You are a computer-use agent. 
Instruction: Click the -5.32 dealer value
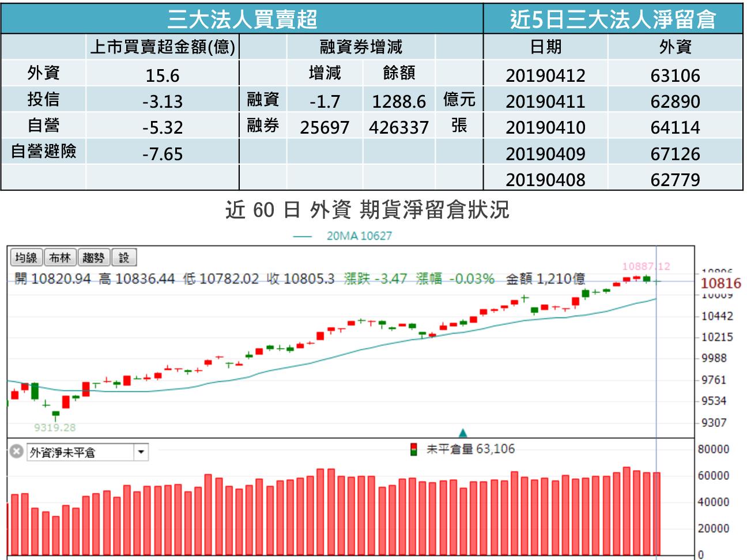[x=163, y=128]
